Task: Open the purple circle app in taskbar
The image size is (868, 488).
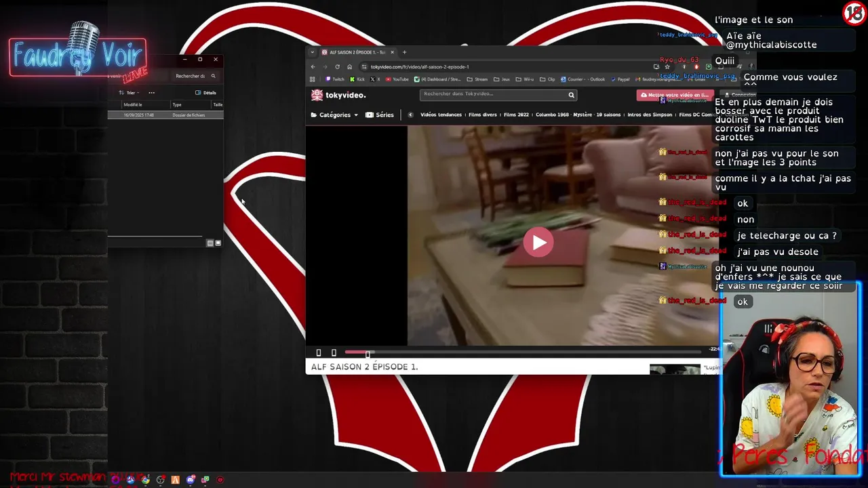Action: tap(116, 480)
